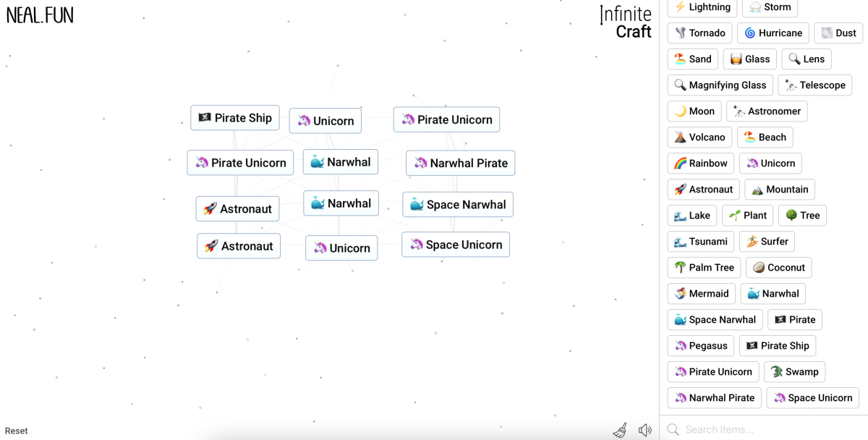Click the Narwhal Pirate block on the canvas
Viewport: 868px width, 440px height.
click(x=460, y=163)
